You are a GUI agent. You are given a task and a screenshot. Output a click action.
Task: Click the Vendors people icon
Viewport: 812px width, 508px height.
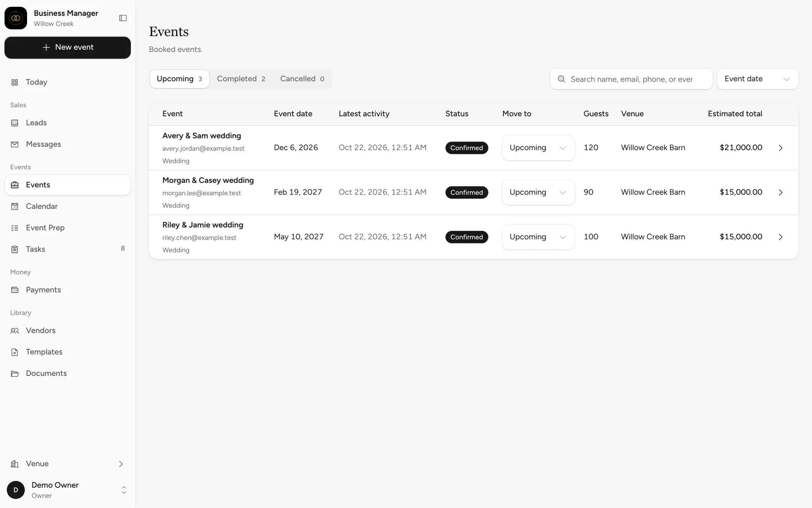(x=15, y=331)
